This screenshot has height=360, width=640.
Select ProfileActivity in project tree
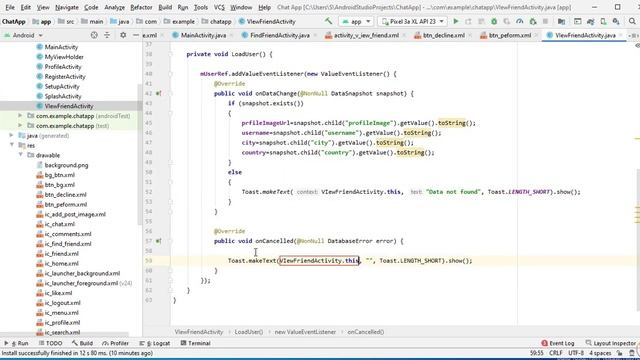coord(63,67)
